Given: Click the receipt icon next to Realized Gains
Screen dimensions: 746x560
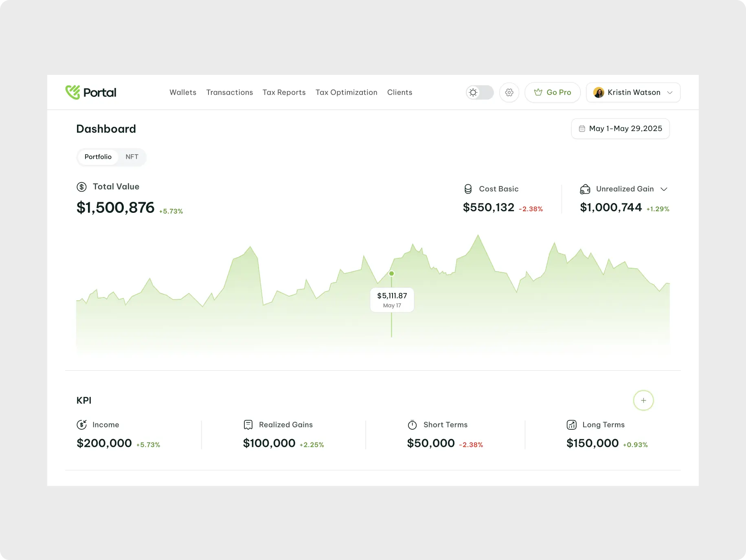Looking at the screenshot, I should pyautogui.click(x=248, y=424).
